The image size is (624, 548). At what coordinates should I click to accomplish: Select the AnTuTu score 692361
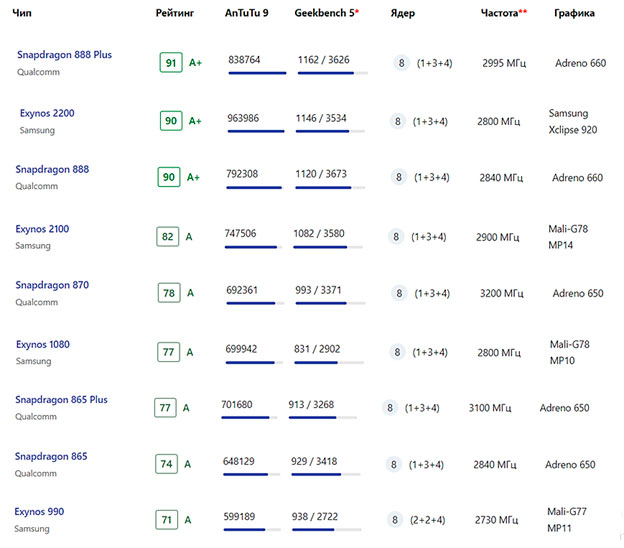[x=242, y=290]
